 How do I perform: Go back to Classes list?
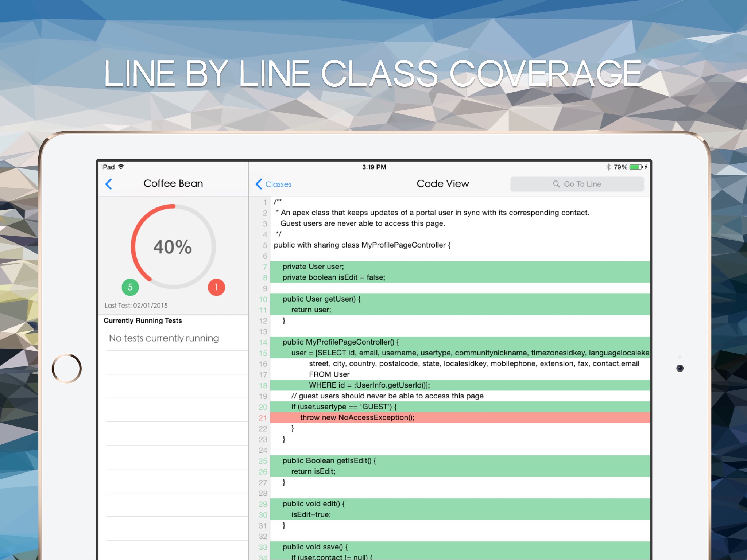[x=274, y=184]
